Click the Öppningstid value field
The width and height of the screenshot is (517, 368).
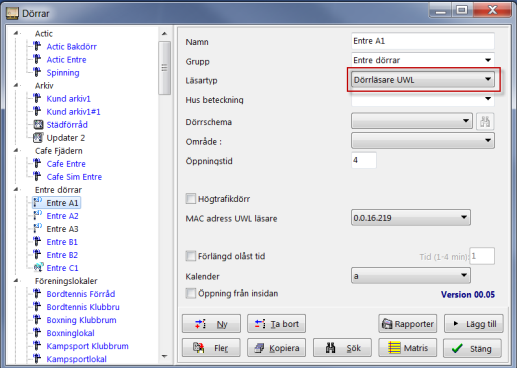[364, 160]
